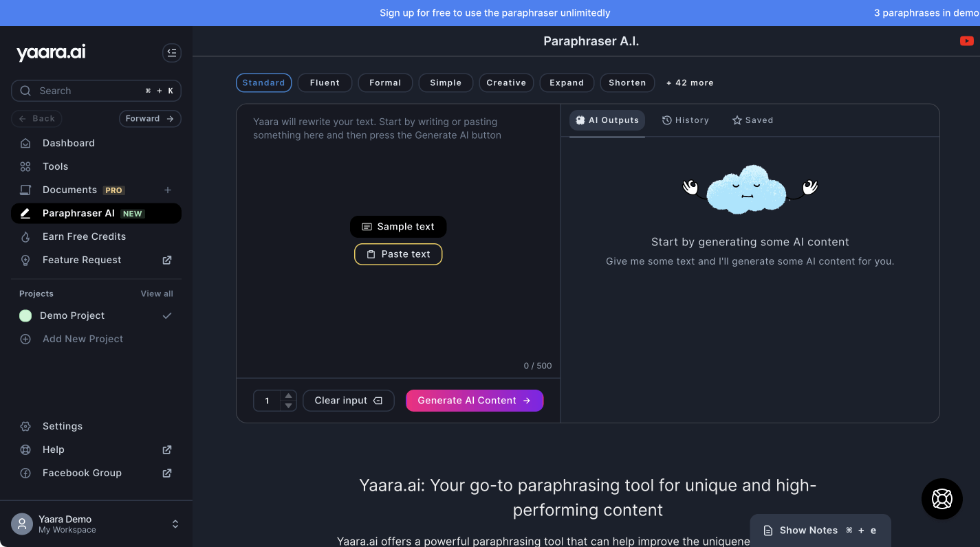The image size is (980, 547).
Task: Open the Saved tab
Action: click(752, 120)
